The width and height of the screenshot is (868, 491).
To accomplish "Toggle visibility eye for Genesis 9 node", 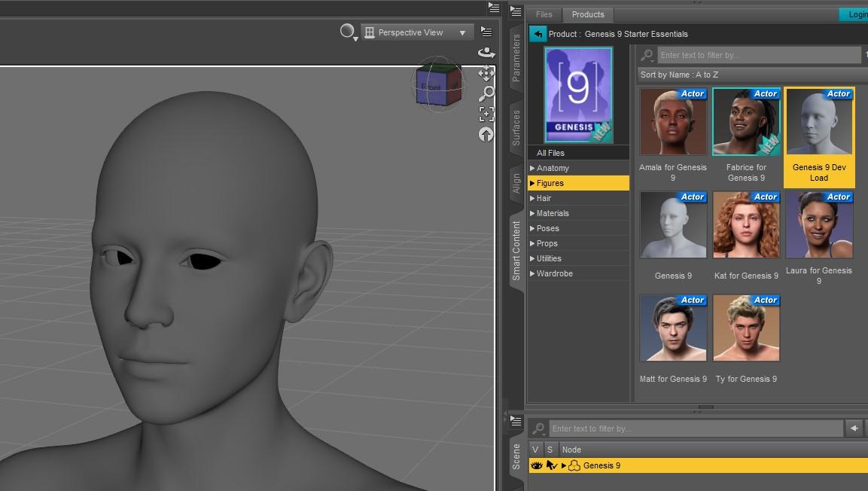I will [x=536, y=465].
